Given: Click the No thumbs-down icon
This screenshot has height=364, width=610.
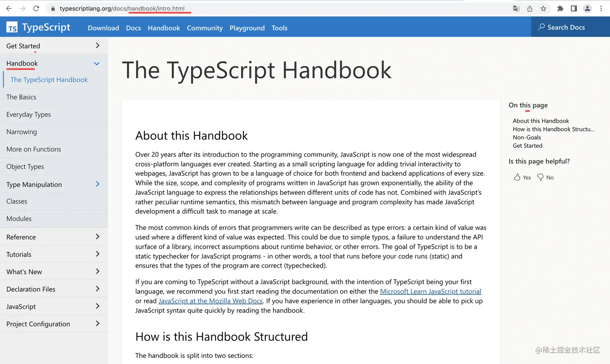Looking at the screenshot, I should pos(540,177).
